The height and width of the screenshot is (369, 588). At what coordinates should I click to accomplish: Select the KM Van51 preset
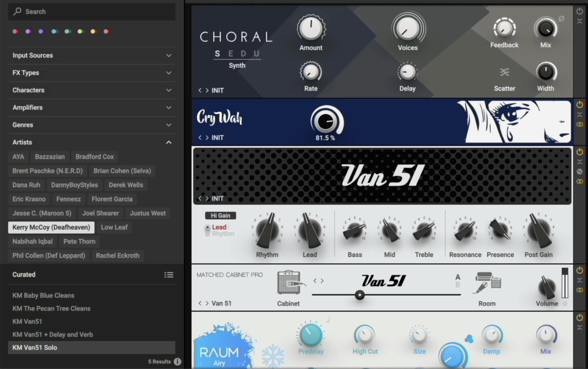[x=28, y=322]
